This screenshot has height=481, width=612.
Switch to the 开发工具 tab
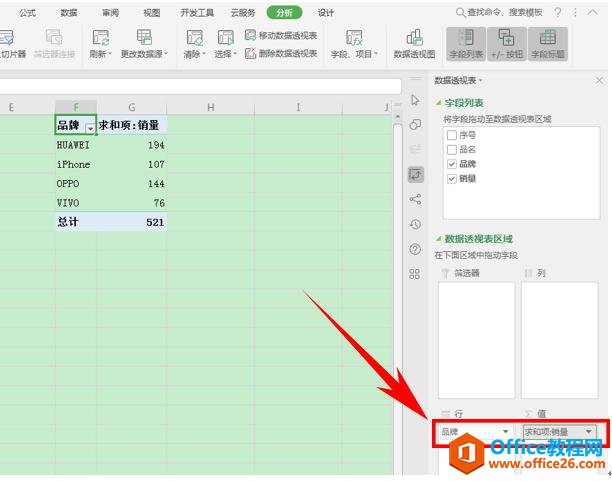pos(197,13)
